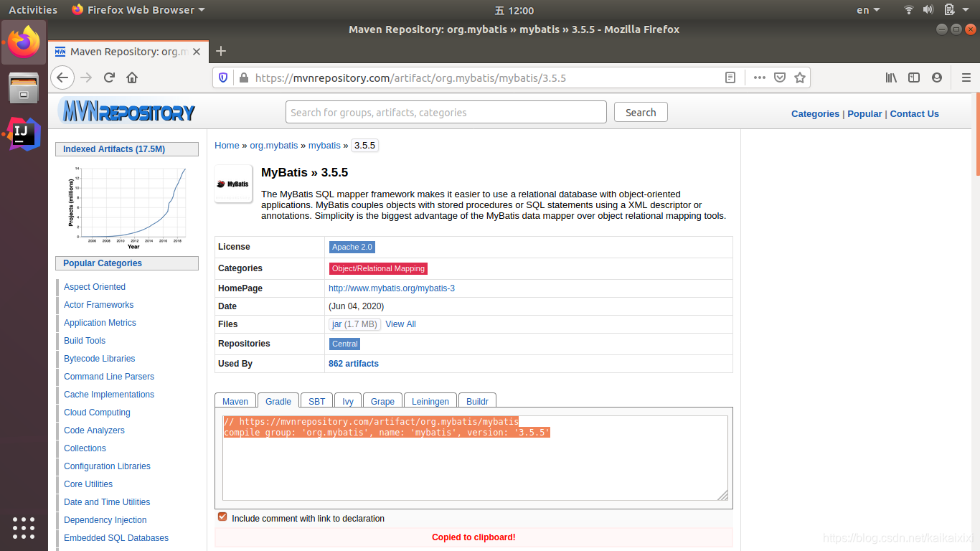Save page to Pocket
Viewport: 980px width, 551px height.
[x=780, y=77]
